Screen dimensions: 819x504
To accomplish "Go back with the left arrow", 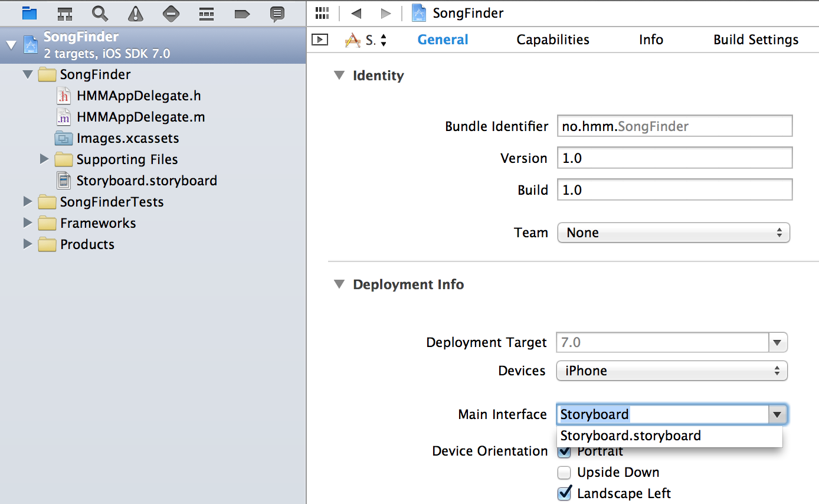I will [356, 13].
